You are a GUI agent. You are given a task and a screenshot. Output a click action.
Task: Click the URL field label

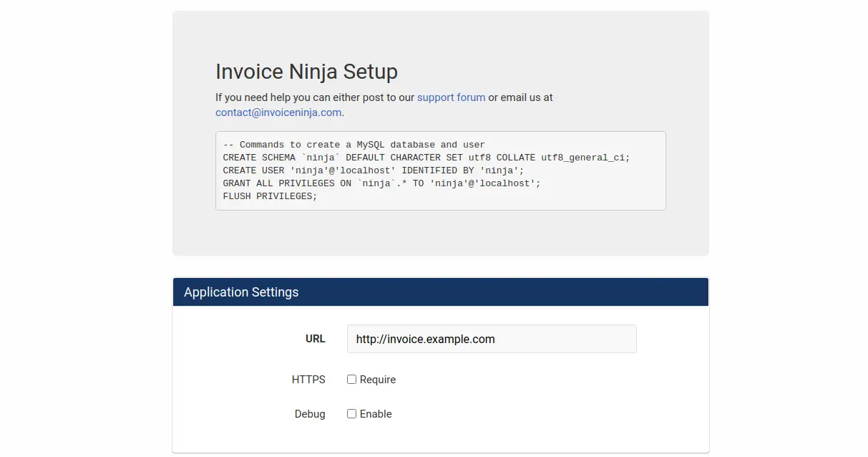coord(316,339)
